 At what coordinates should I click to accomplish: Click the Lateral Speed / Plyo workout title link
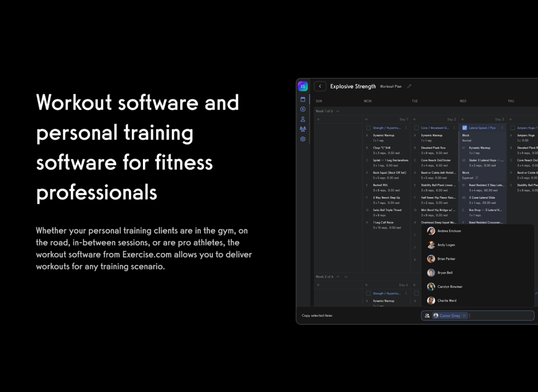pos(482,128)
